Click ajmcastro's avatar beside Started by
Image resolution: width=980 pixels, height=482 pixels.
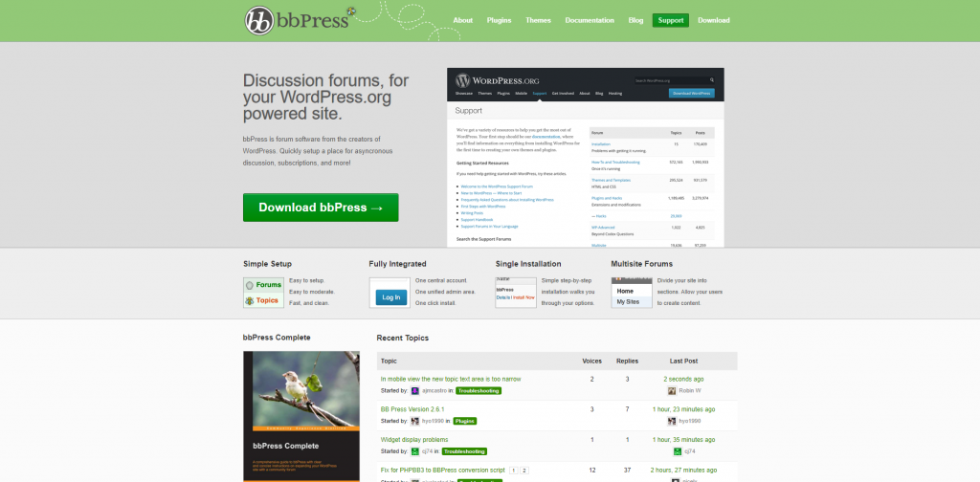[415, 391]
